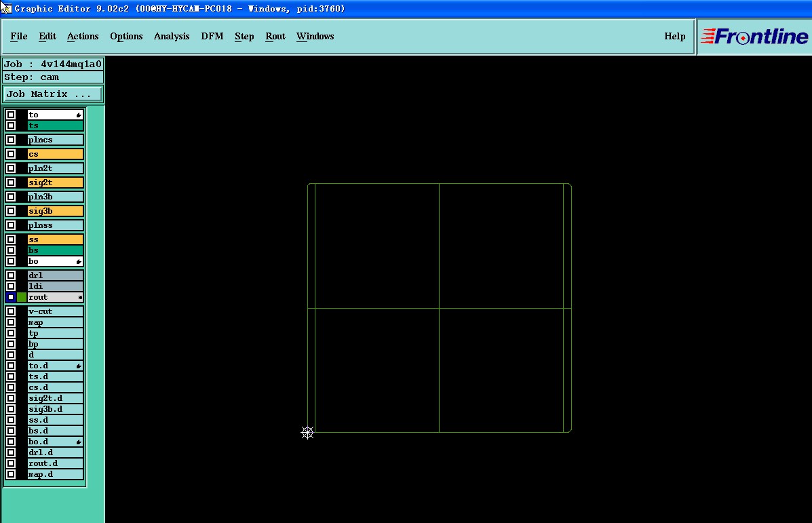Open the Windows menu
This screenshot has height=523, width=812.
point(315,36)
